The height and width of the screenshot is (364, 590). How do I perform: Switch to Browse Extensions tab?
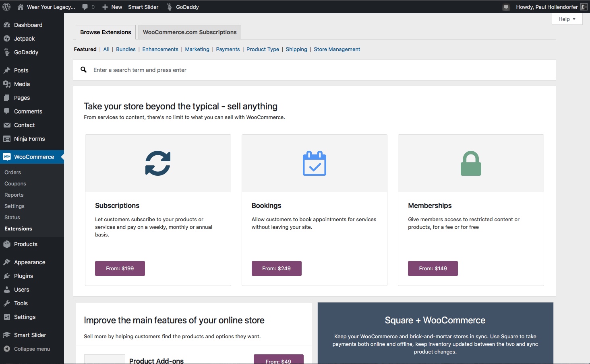pyautogui.click(x=106, y=32)
